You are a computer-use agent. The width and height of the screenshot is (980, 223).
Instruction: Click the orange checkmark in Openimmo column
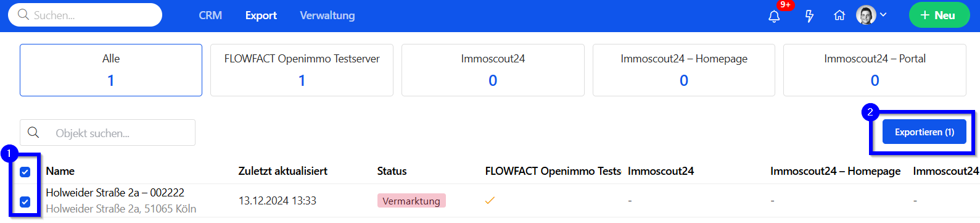click(490, 200)
